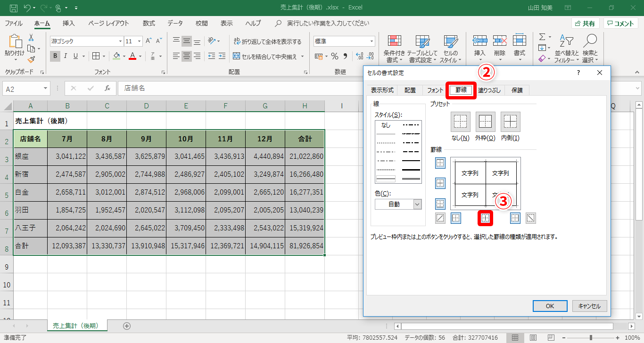Click the Cut scissors icon
This screenshot has width=644, height=343.
coord(31,38)
